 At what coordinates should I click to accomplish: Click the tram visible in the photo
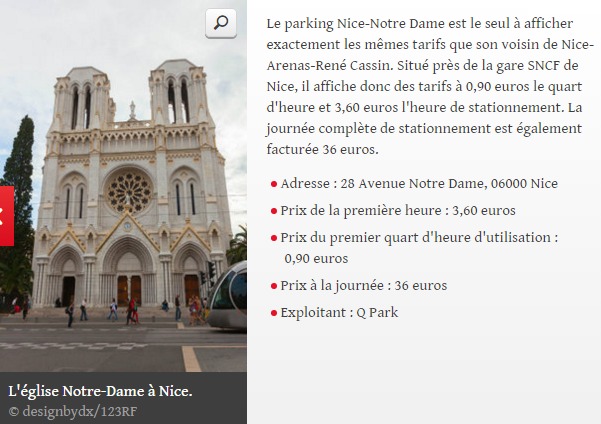(x=227, y=295)
